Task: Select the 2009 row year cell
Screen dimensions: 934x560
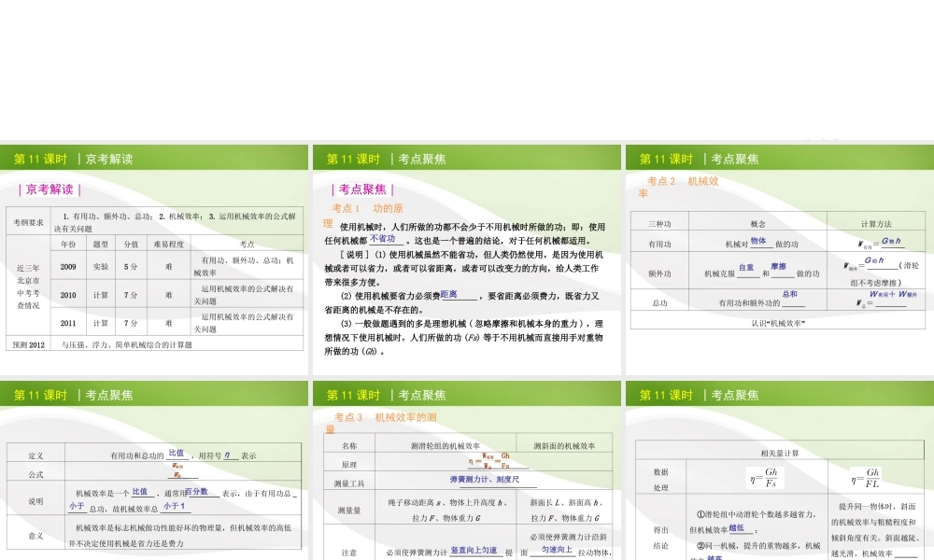Action: click(68, 266)
